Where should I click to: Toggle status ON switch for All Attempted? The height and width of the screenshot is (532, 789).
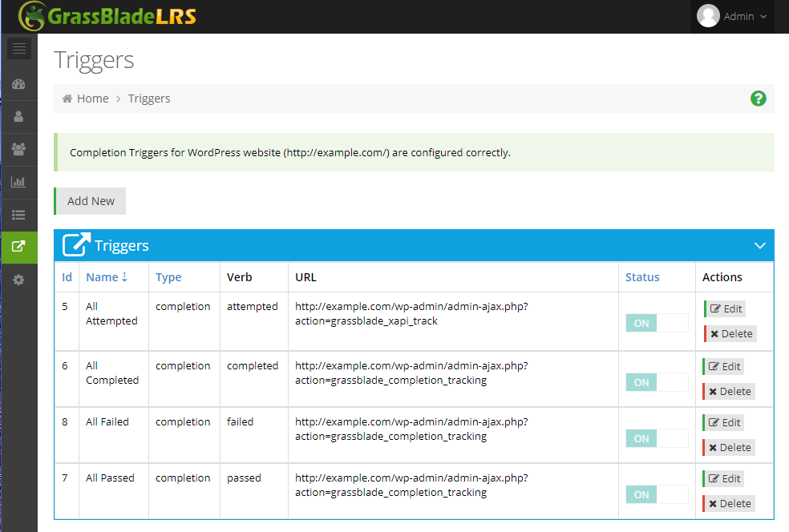pyautogui.click(x=657, y=323)
